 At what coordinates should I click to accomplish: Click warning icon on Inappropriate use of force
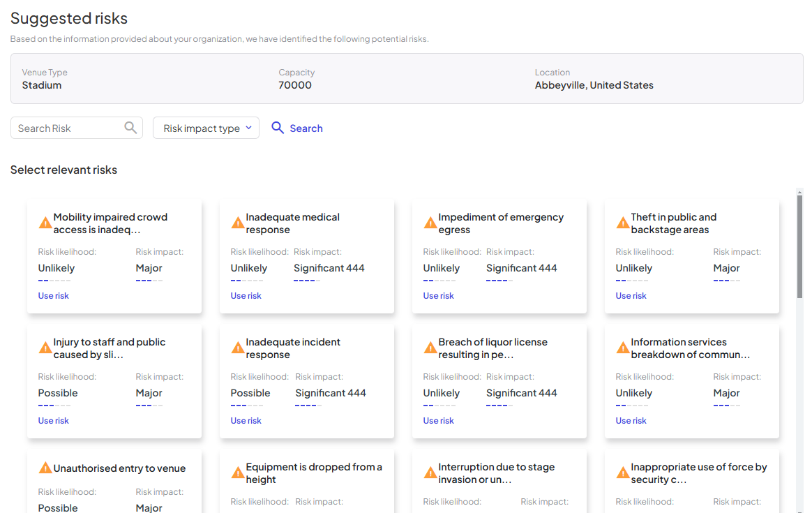(x=623, y=473)
